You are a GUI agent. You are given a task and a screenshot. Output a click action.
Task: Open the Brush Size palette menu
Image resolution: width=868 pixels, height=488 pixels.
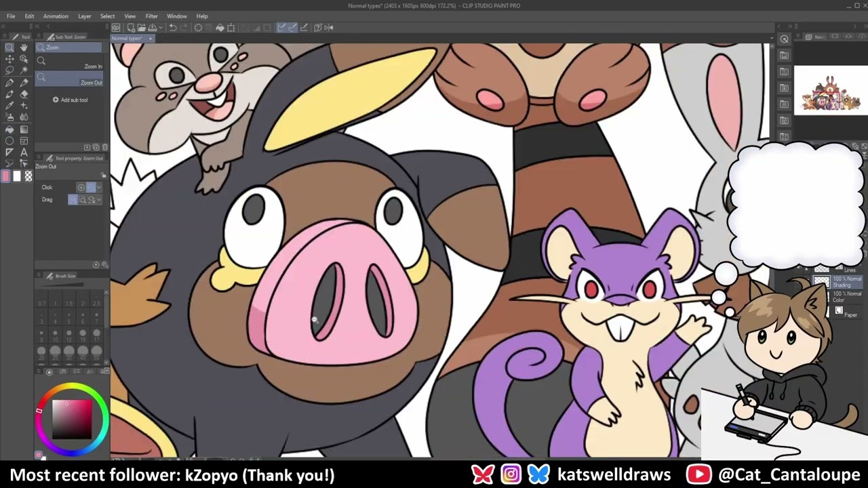(x=39, y=276)
